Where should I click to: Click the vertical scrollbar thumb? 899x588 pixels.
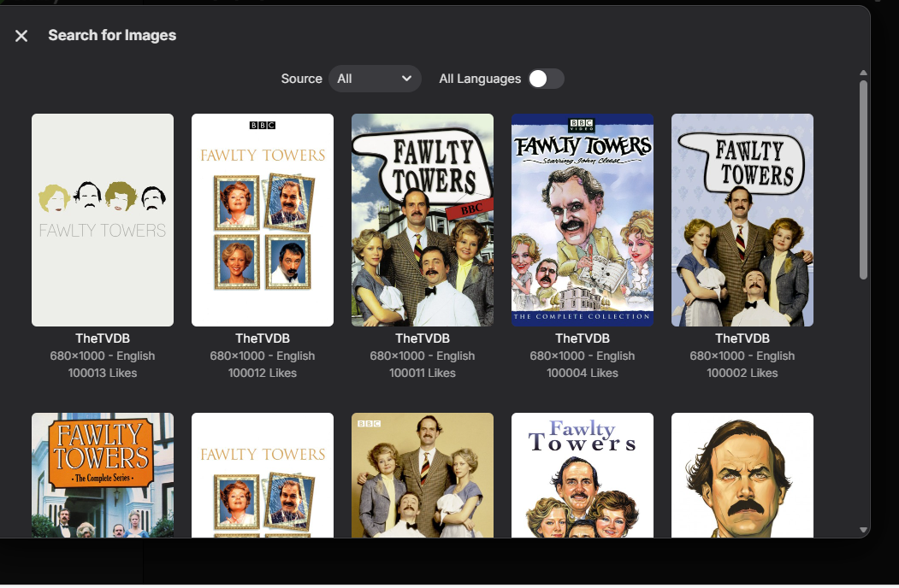863,180
